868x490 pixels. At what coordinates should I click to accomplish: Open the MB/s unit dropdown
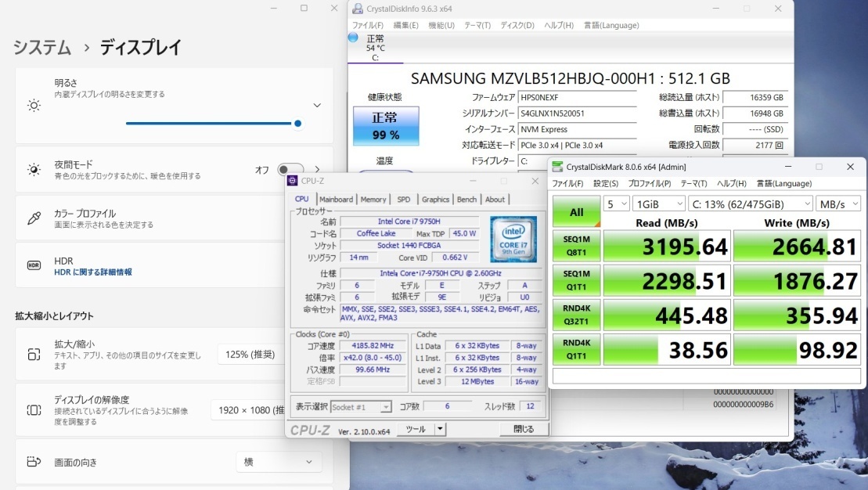[836, 204]
